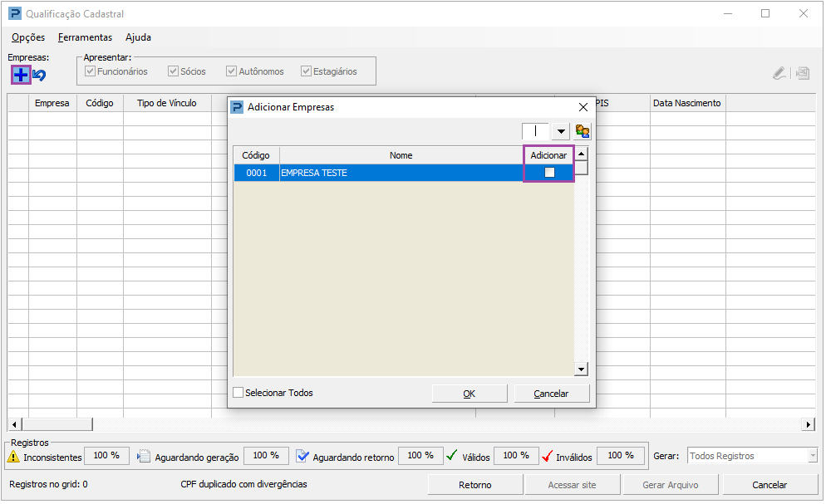Click the scroll down arrow in company list
Screen dimensions: 826x504
581,369
